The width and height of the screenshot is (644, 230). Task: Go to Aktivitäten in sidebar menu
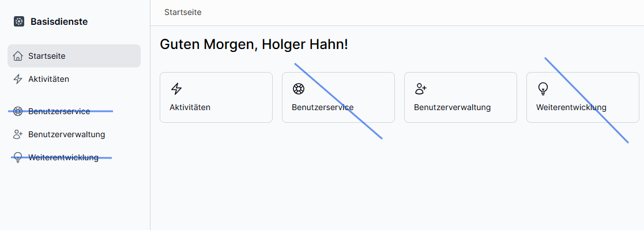pos(74,79)
